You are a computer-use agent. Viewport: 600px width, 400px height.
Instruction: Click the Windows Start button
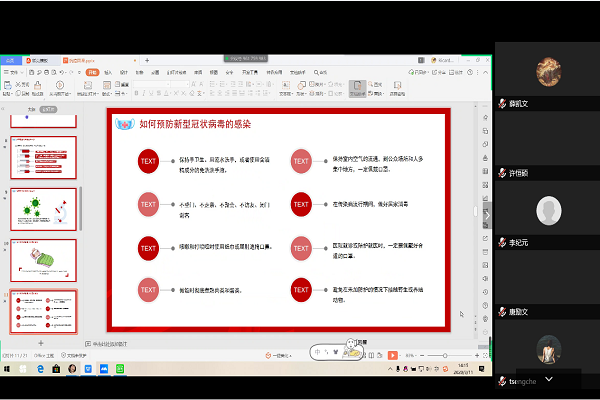[x=6, y=368]
